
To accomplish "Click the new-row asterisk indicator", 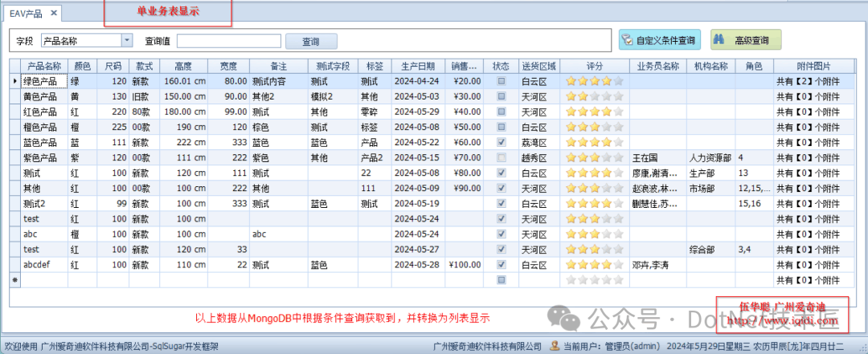I will pyautogui.click(x=15, y=280).
